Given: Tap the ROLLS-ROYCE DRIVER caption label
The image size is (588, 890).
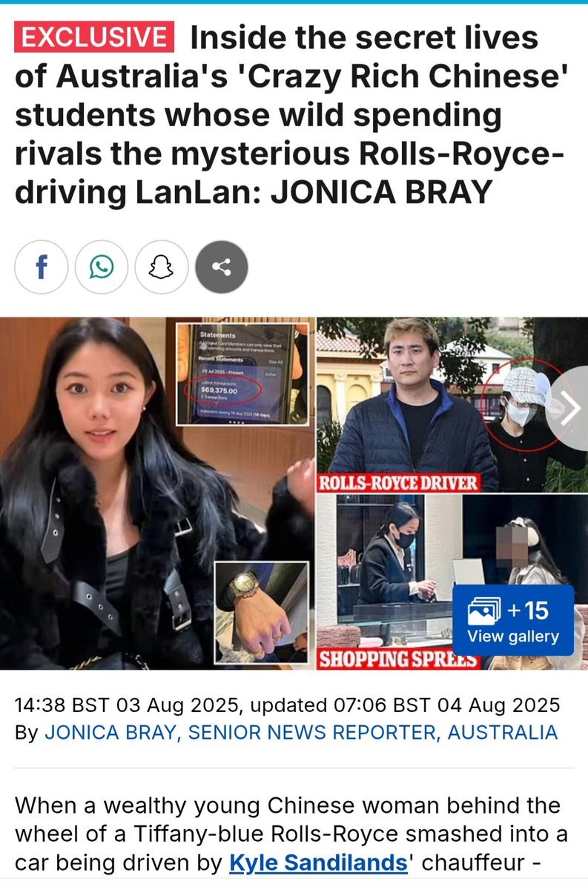Looking at the screenshot, I should coord(397,483).
